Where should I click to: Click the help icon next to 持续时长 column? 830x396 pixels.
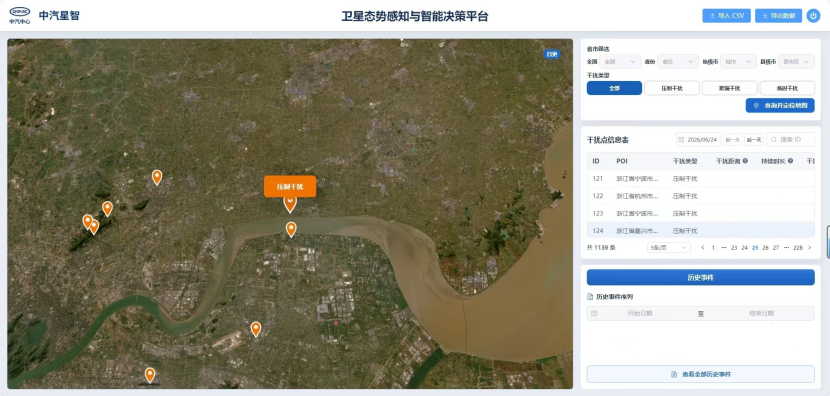pyautogui.click(x=790, y=161)
